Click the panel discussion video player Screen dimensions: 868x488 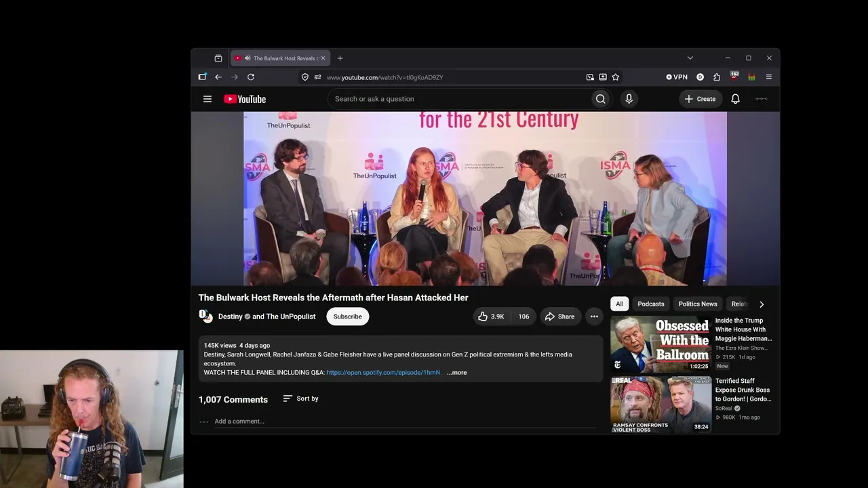(x=485, y=199)
